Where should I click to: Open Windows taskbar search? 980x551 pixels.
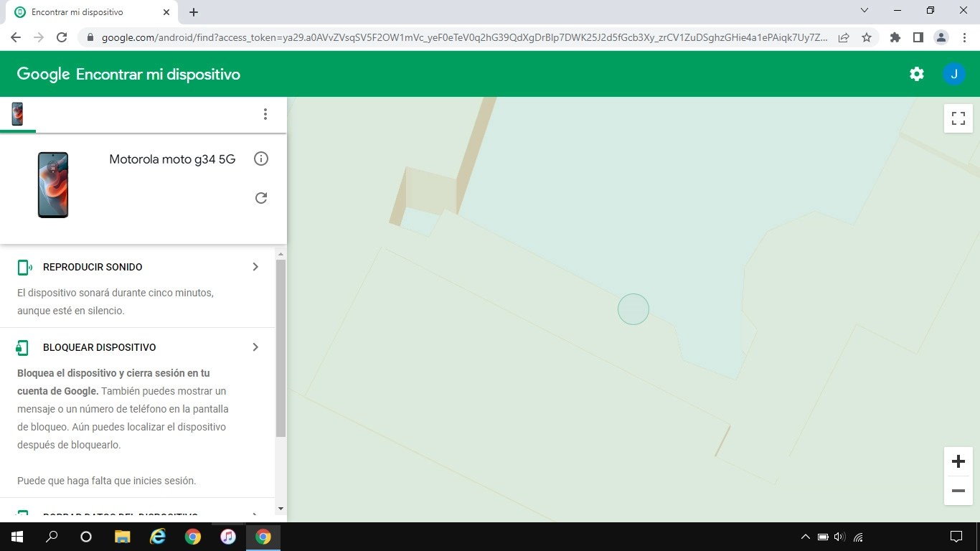point(52,537)
